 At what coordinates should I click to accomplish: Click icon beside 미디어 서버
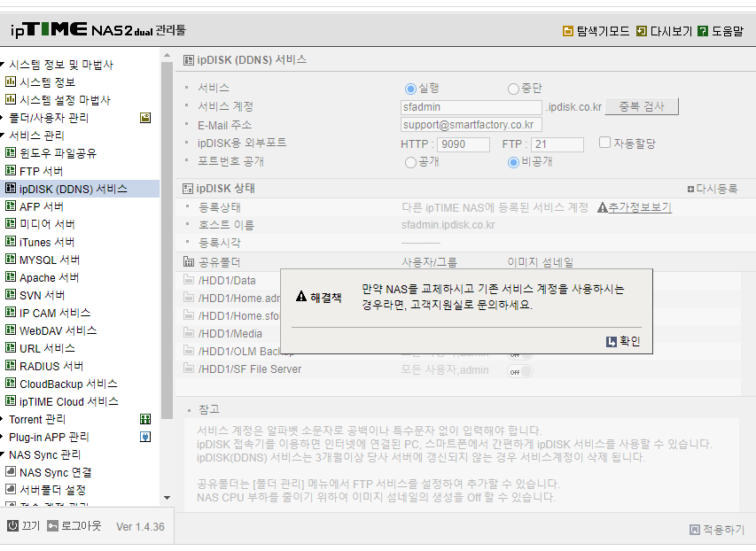10,224
